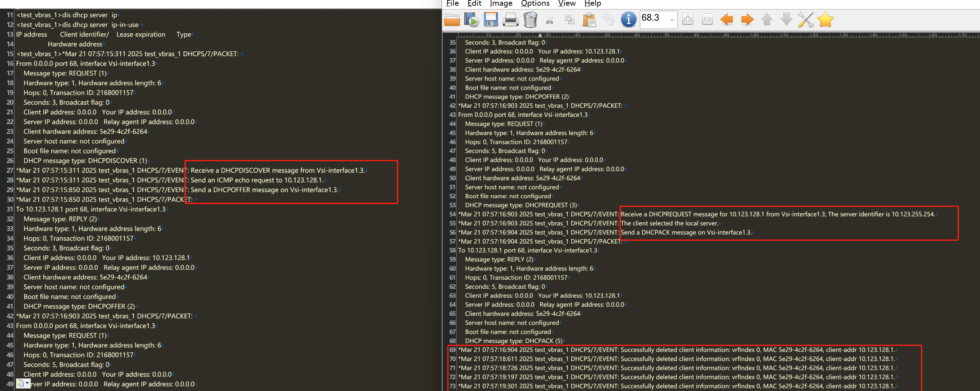Open image information with blue info icon
Viewport: 980px width, 391px height.
628,19
